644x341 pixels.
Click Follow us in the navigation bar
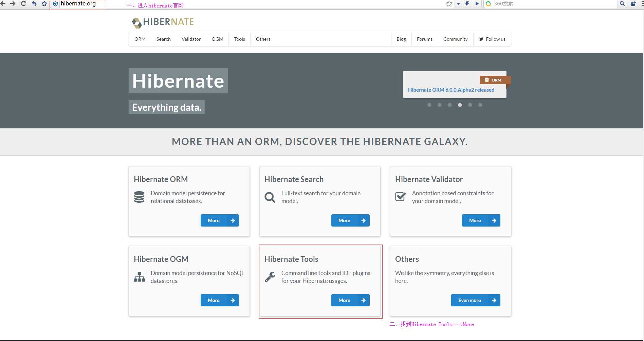pos(492,39)
